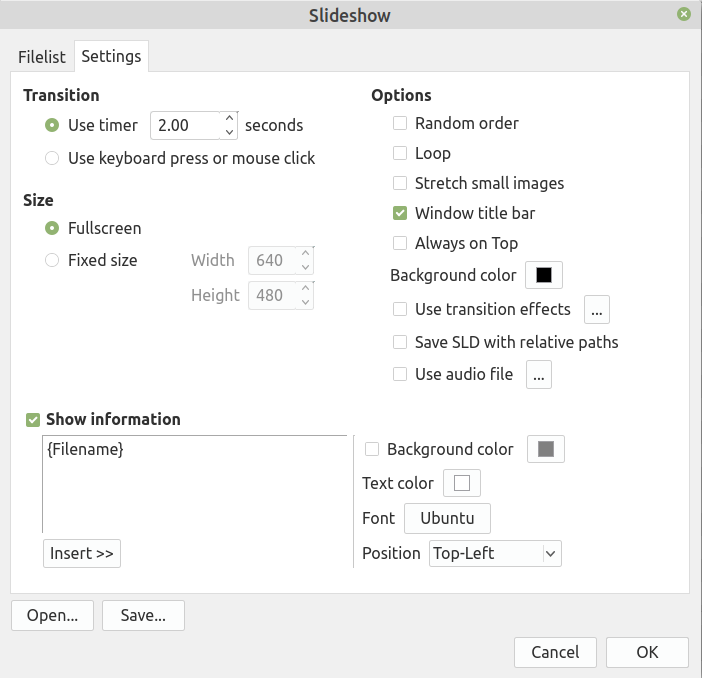The width and height of the screenshot is (702, 678).
Task: Open the Ubuntu font chooser button
Action: (447, 519)
